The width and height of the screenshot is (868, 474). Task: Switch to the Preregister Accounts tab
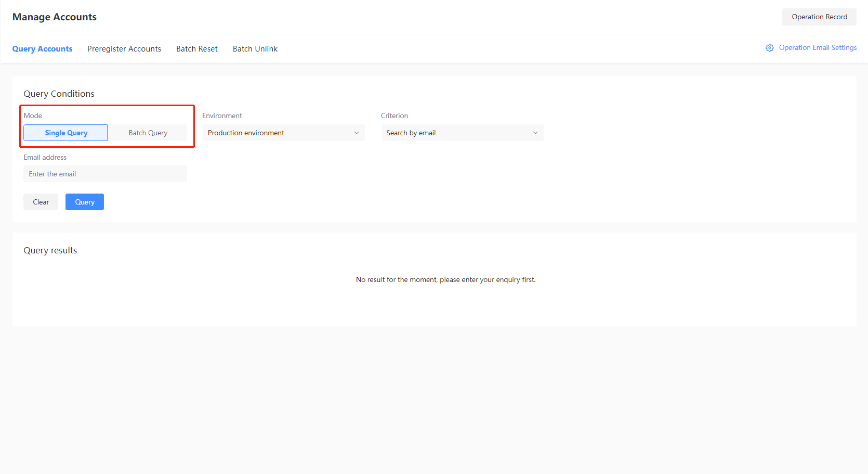pos(124,48)
